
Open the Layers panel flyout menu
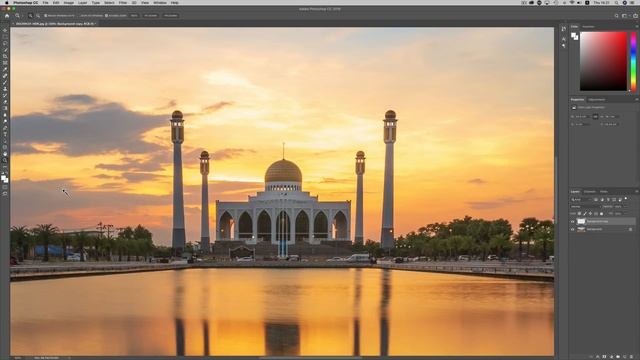point(637,191)
